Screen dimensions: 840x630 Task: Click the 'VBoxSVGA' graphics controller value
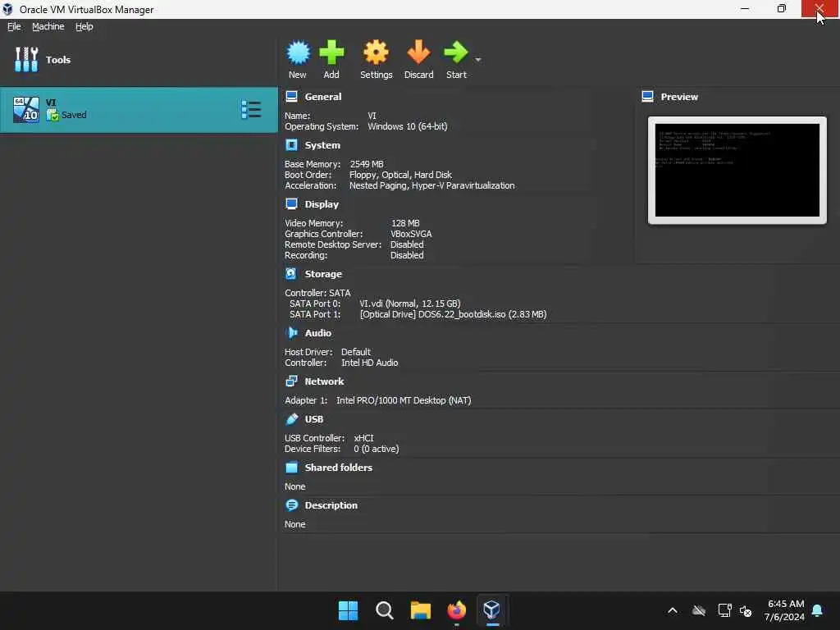click(411, 234)
